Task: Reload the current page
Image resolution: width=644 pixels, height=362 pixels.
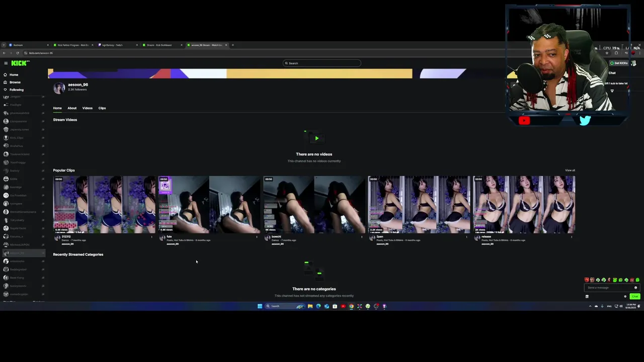Action: tap(18, 53)
